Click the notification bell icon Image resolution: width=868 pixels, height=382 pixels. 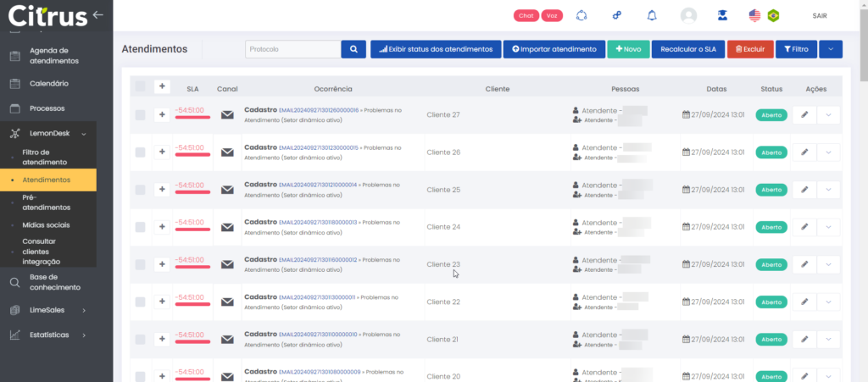tap(652, 15)
